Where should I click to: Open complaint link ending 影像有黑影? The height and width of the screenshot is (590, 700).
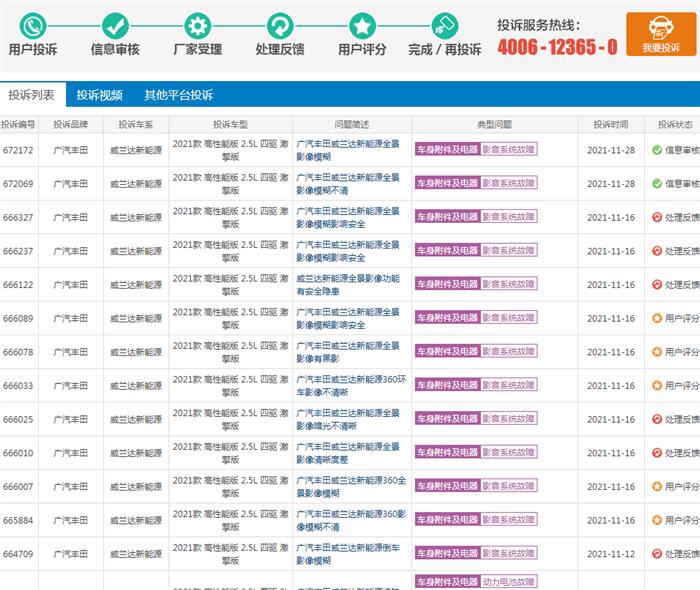click(x=348, y=352)
